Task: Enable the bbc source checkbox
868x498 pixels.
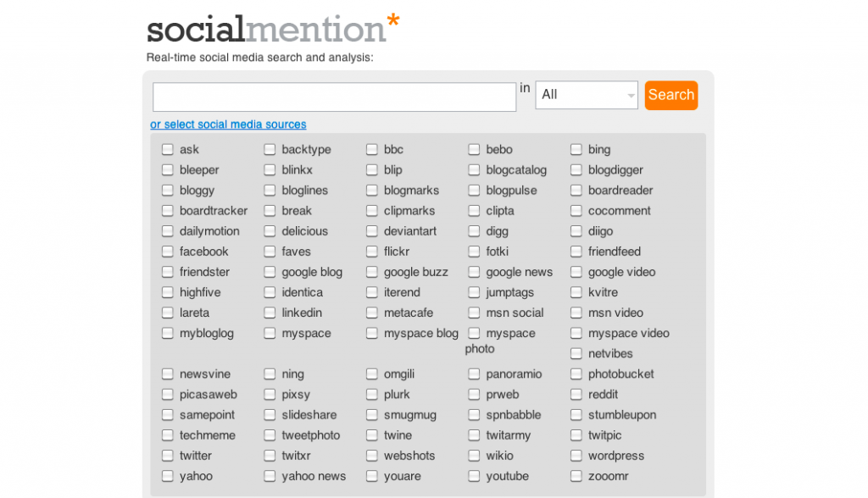Action: tap(372, 150)
